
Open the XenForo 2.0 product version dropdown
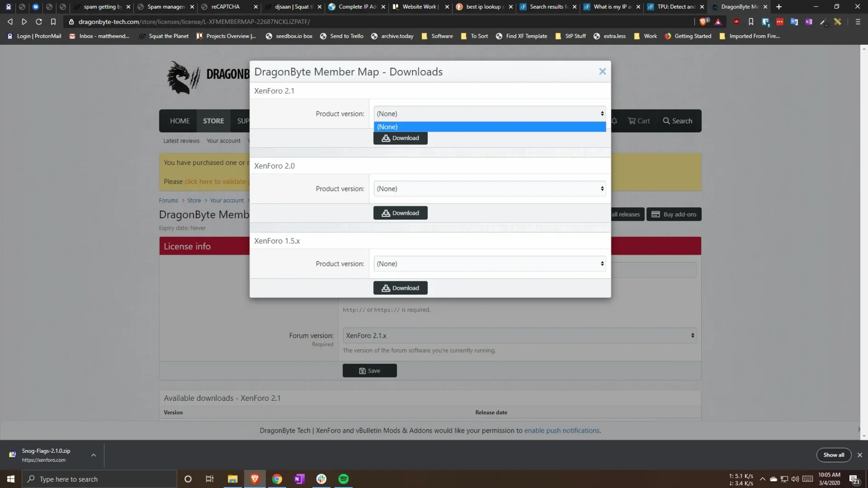coord(490,189)
